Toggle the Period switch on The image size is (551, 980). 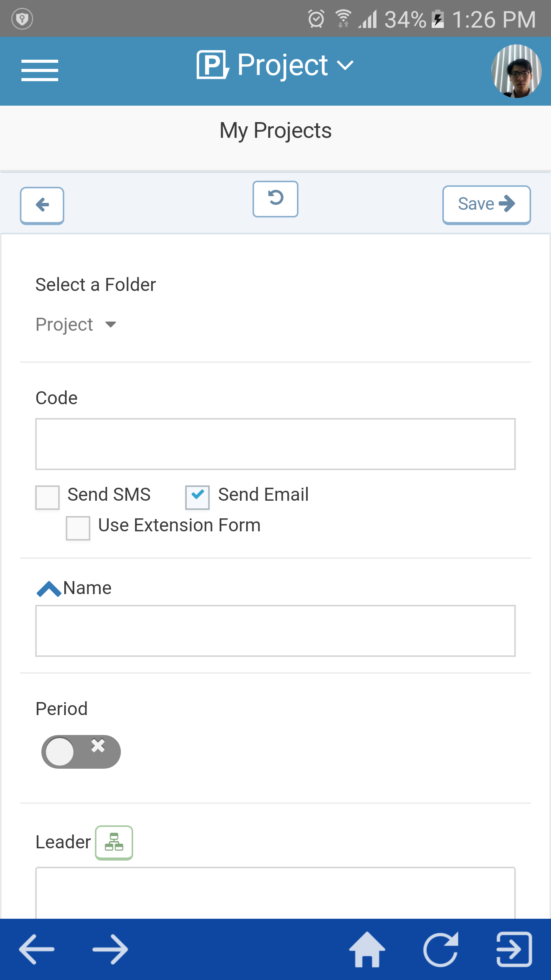click(x=81, y=751)
